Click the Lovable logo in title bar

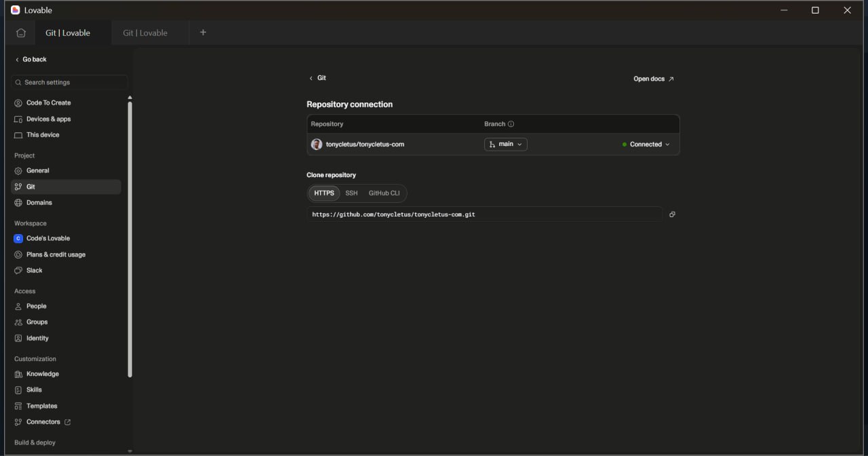[x=16, y=10]
